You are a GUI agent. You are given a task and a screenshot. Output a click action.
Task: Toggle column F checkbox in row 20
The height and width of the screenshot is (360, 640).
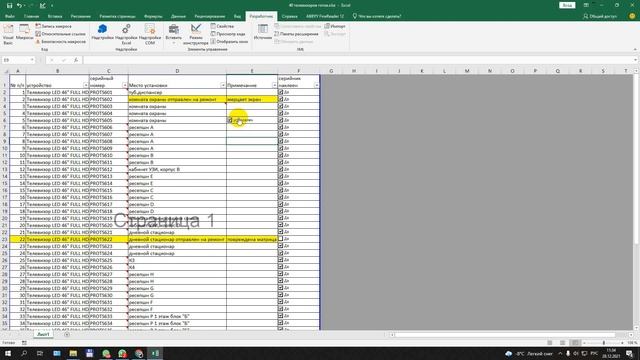(x=281, y=218)
